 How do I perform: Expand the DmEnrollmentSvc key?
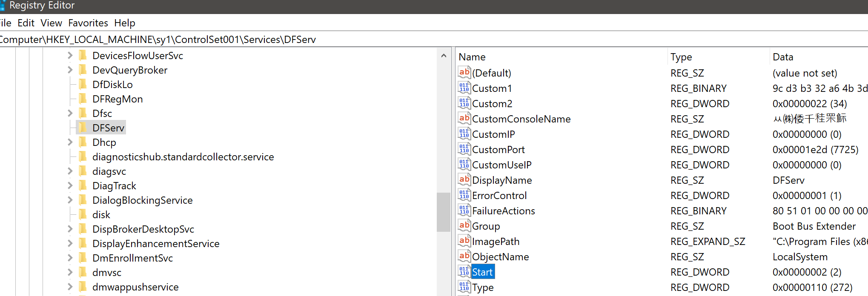tap(70, 258)
